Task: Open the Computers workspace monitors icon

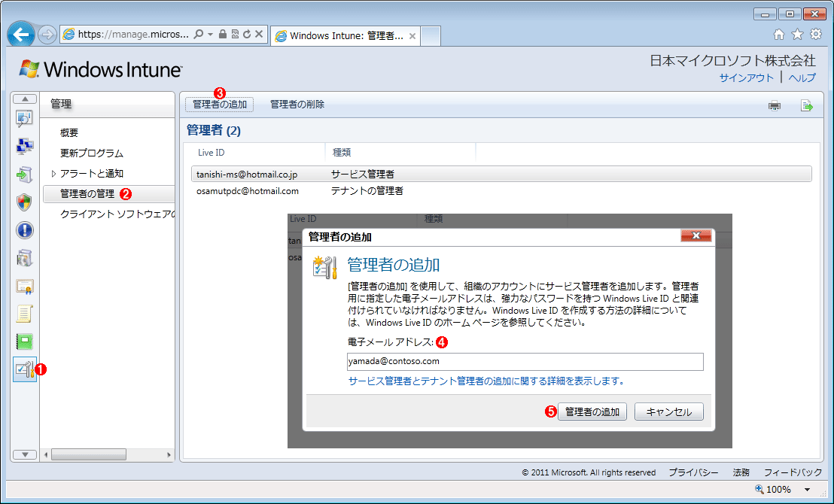Action: click(25, 146)
